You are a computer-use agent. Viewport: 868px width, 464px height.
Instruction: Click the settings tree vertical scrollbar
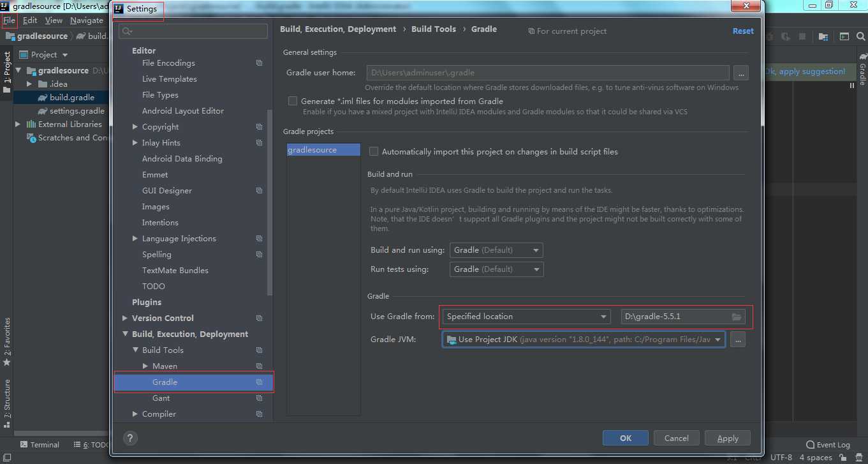[x=269, y=202]
